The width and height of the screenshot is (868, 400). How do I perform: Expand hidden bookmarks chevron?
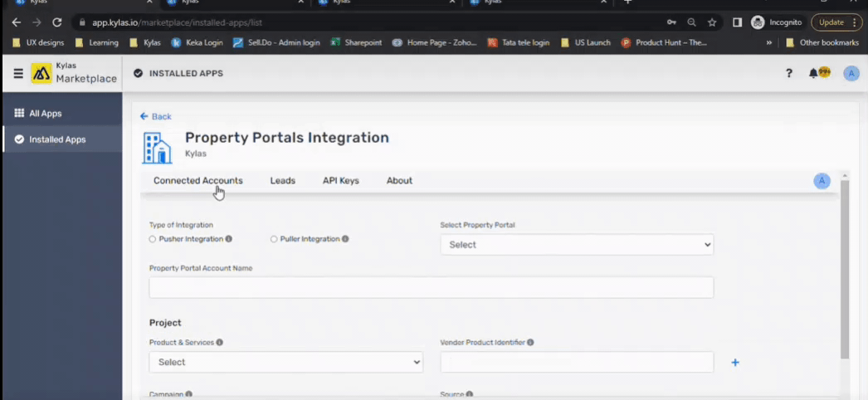[769, 42]
